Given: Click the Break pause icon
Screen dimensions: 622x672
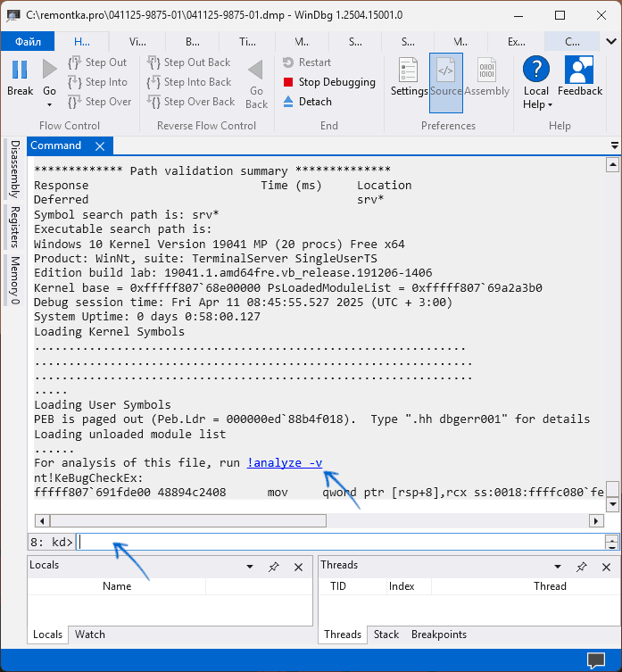Looking at the screenshot, I should pos(20,70).
